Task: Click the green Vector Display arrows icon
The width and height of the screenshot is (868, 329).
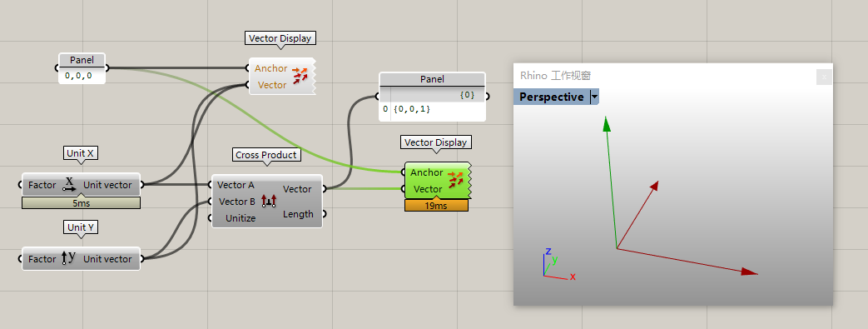Action: [455, 180]
